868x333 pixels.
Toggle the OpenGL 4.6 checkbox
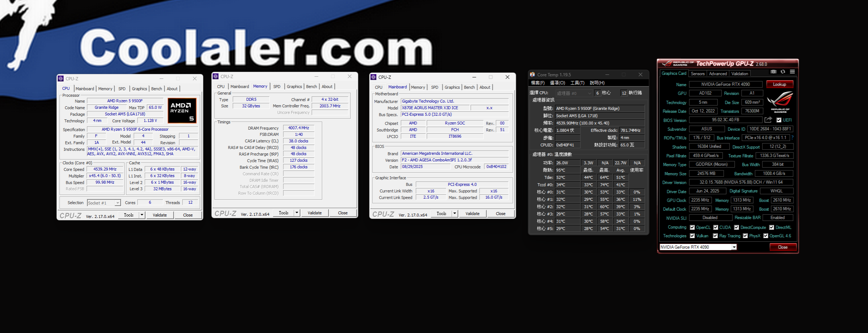coord(766,236)
